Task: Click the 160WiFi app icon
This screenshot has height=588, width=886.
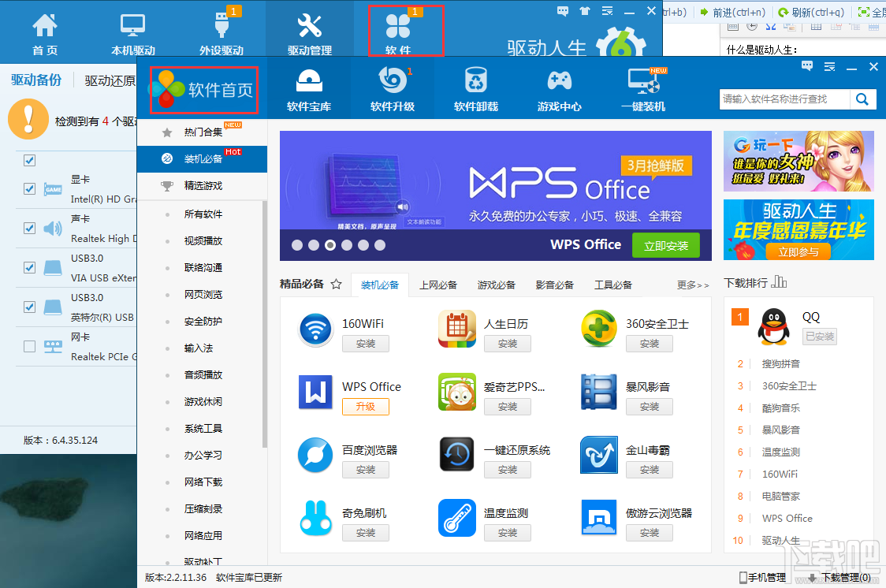Action: click(315, 329)
